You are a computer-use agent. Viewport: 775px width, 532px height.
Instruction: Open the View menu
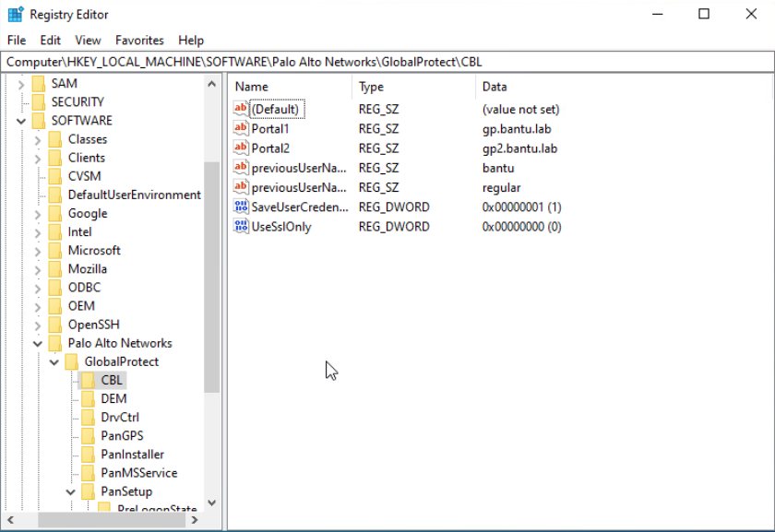[x=88, y=40]
